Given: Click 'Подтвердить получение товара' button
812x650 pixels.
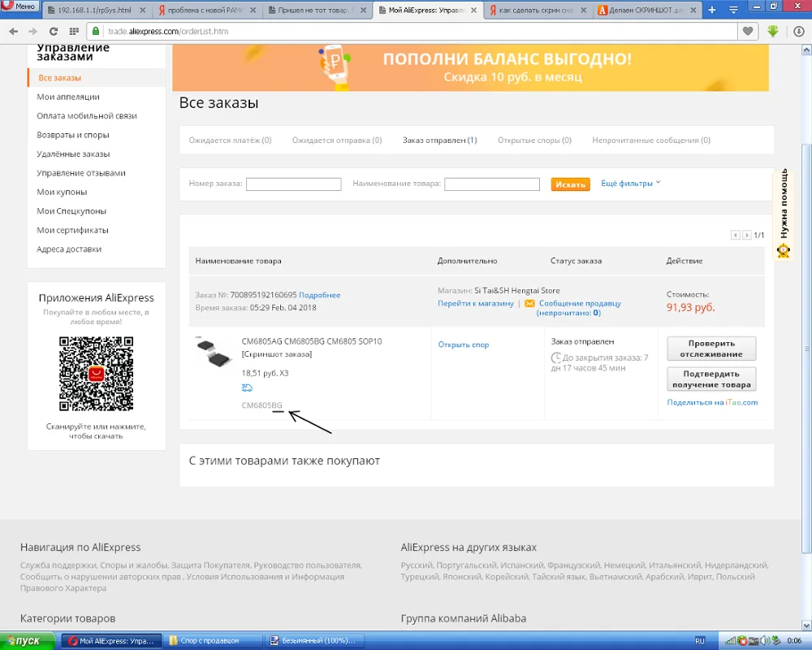Looking at the screenshot, I should point(711,379).
